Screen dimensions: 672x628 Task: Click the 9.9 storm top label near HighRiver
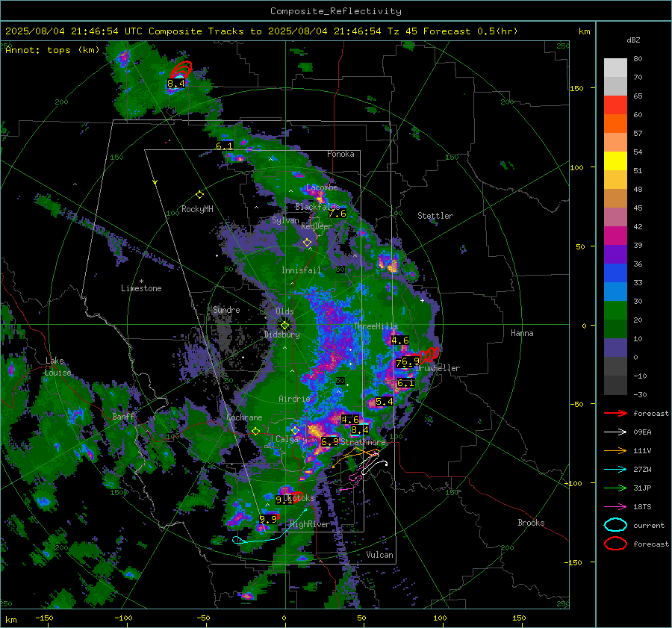(x=268, y=519)
